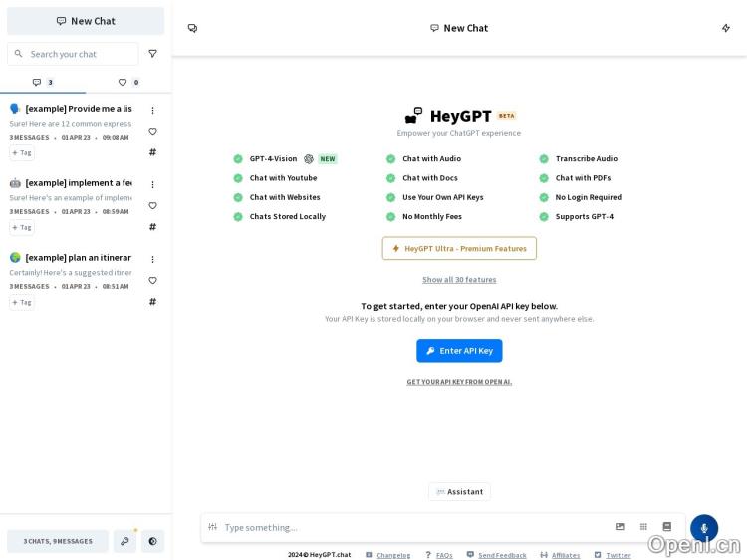Screen dimensions: 747x560
Task: Expand the Assistant selector above message box
Action: click(x=459, y=492)
